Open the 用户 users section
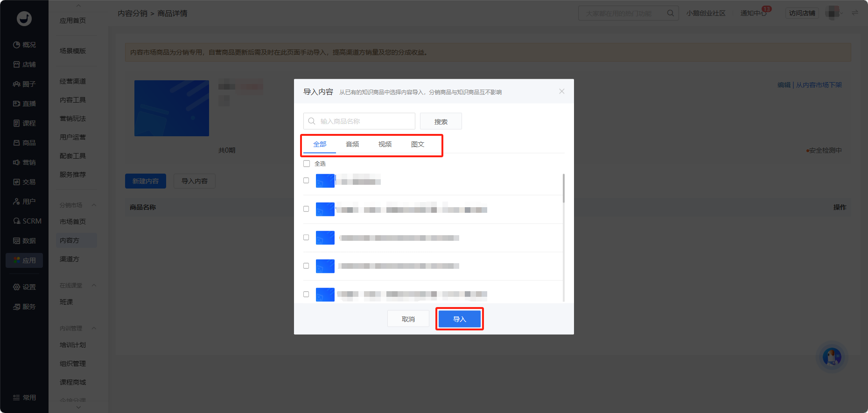 (x=24, y=202)
